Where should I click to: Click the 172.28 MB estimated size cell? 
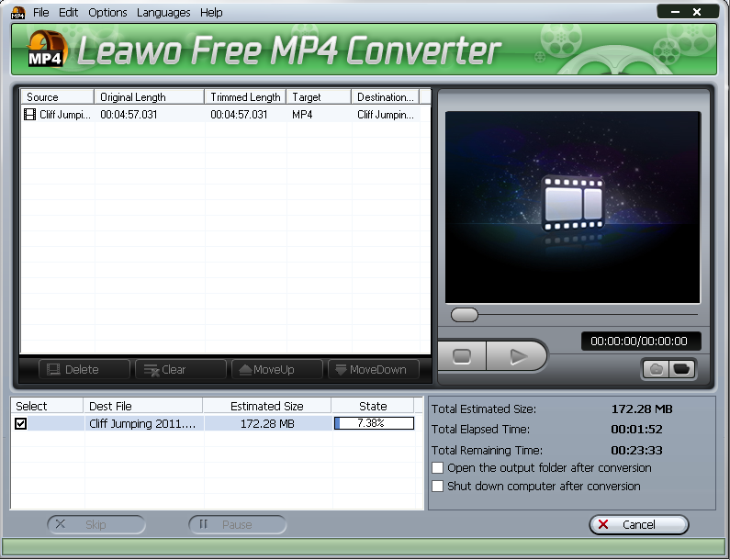267,423
